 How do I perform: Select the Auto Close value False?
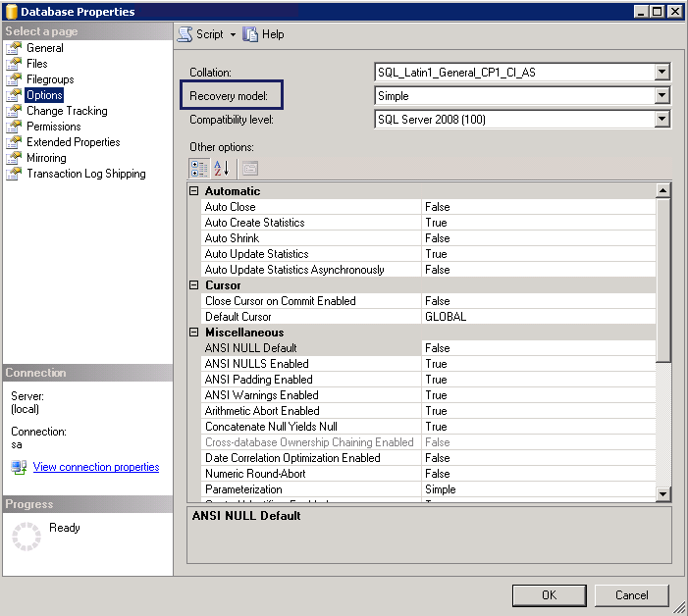pyautogui.click(x=437, y=207)
